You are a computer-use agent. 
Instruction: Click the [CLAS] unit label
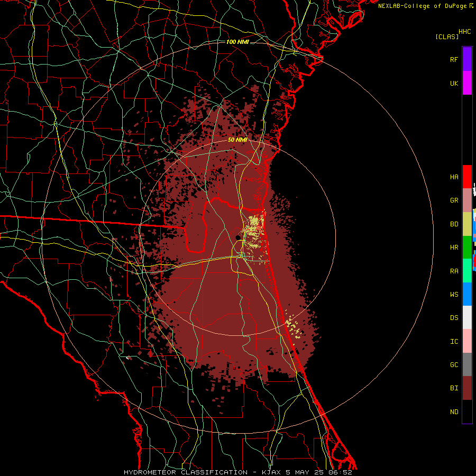point(447,36)
